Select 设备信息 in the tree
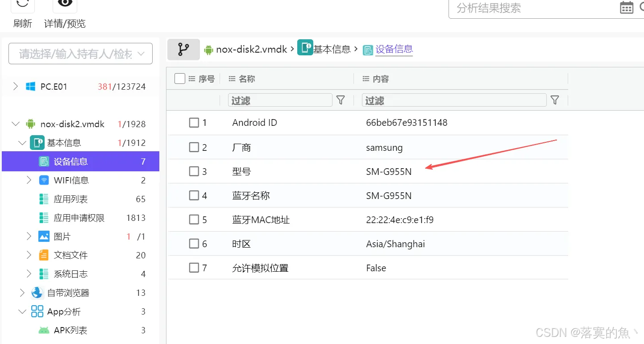The height and width of the screenshot is (344, 644). point(80,162)
